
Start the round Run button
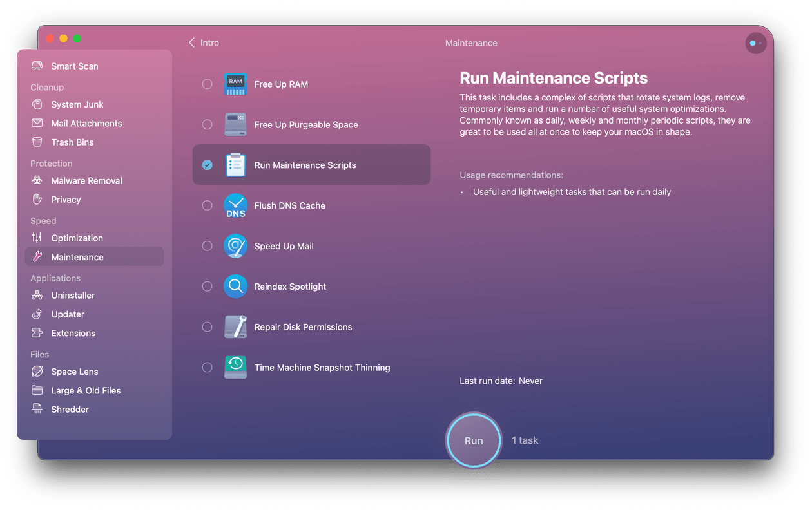click(474, 440)
